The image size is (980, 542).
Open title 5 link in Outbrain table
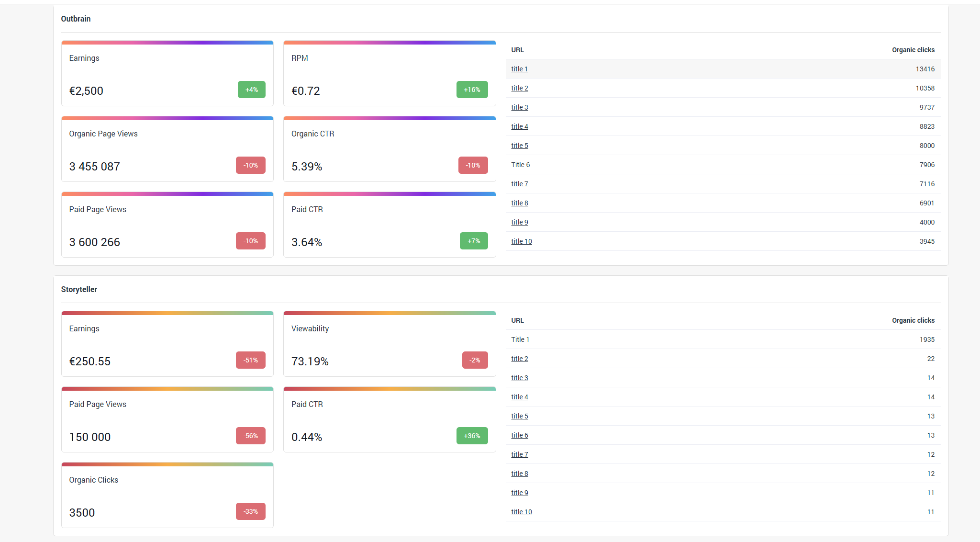point(519,145)
